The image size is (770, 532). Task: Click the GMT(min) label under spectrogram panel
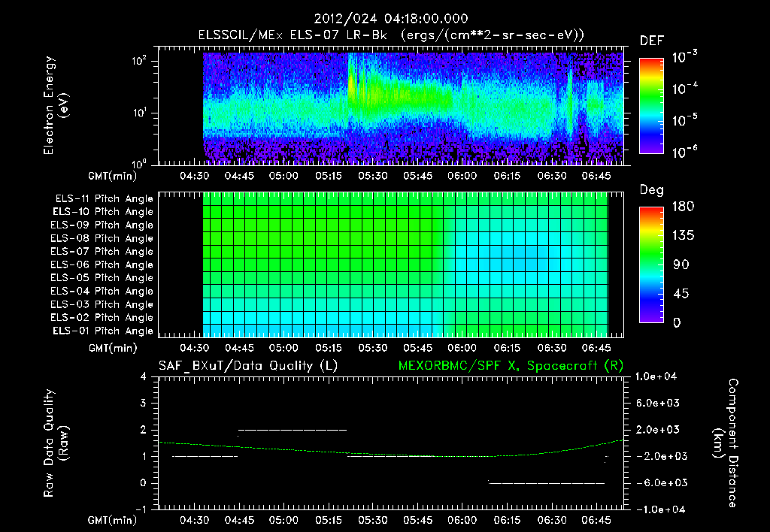tap(113, 176)
